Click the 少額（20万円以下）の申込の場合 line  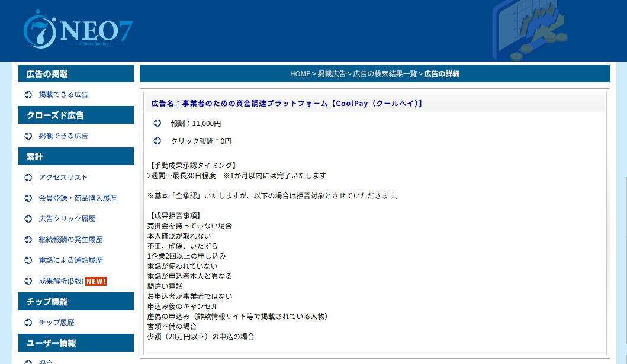click(201, 337)
